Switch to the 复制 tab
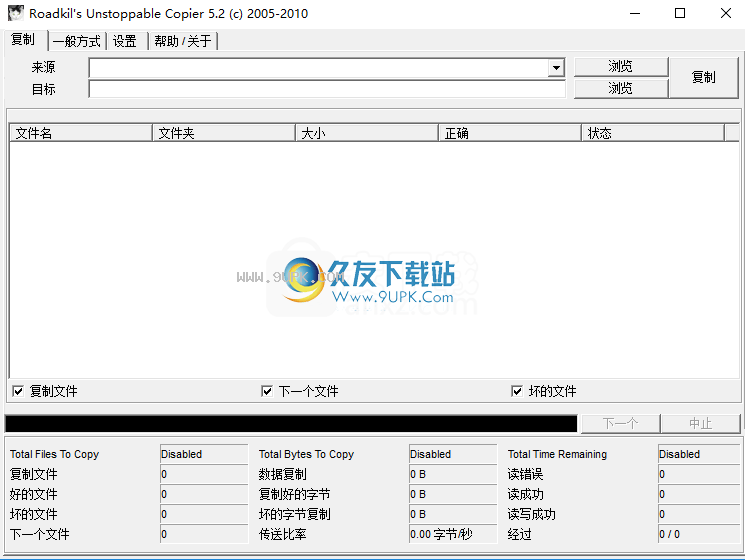745x560 pixels. [x=23, y=39]
